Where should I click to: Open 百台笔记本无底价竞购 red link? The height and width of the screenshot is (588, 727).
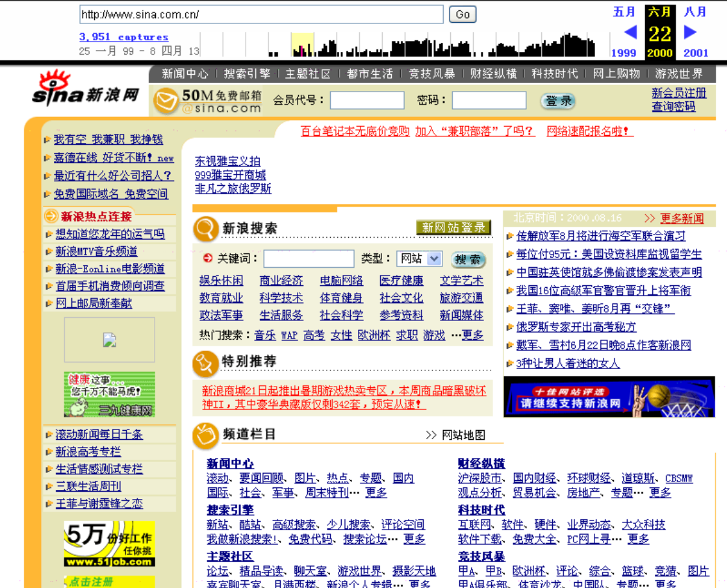point(355,131)
